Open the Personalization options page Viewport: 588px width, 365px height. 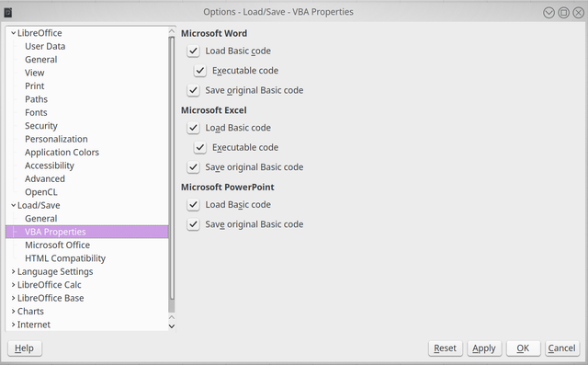(56, 139)
